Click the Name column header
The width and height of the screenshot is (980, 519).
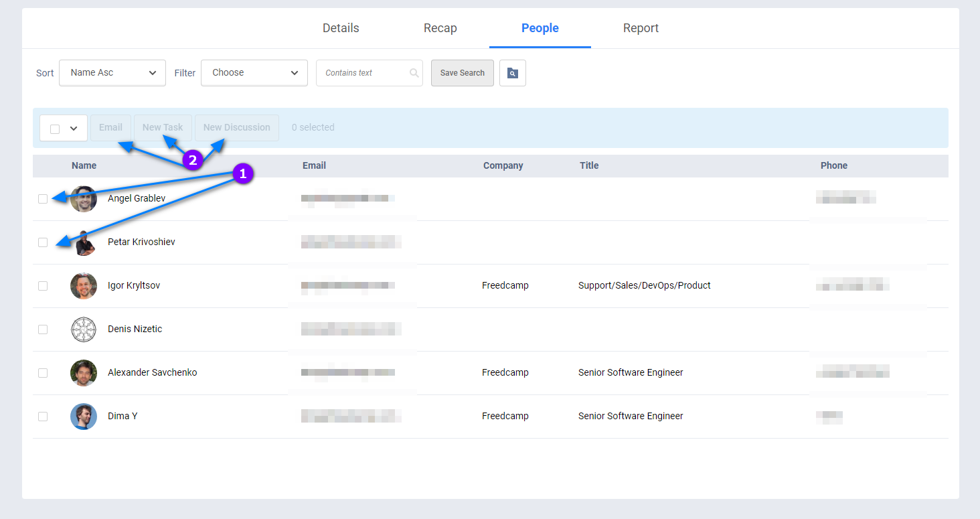click(84, 166)
